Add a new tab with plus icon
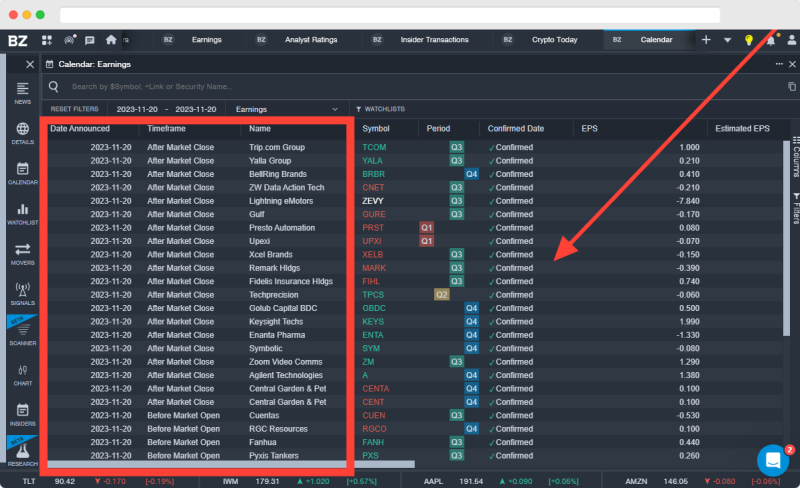800x488 pixels. [706, 39]
